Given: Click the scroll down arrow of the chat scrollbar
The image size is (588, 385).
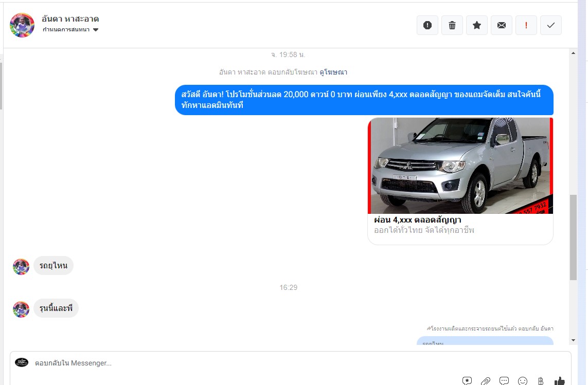Looking at the screenshot, I should tap(573, 340).
